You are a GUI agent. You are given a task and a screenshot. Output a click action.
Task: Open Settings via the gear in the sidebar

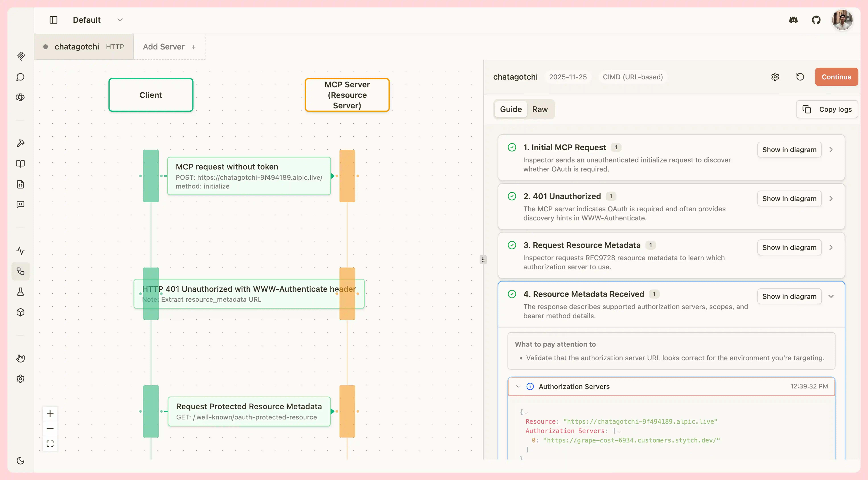point(20,378)
